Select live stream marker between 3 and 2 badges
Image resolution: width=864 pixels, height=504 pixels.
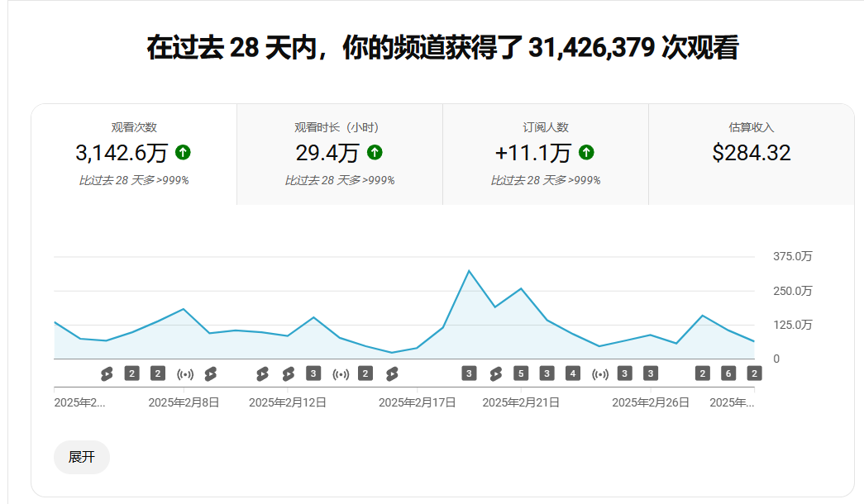coord(341,374)
